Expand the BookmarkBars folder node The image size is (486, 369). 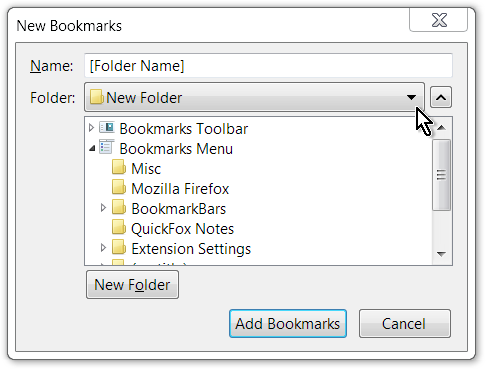[x=103, y=208]
